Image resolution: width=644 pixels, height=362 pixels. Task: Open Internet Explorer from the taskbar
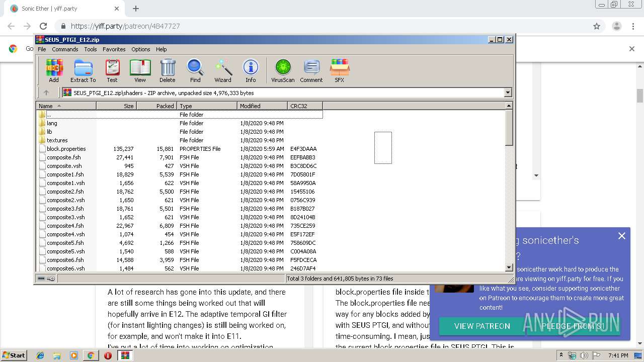[40, 355]
